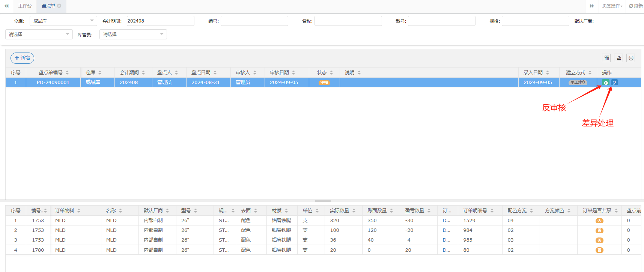The height and width of the screenshot is (272, 644).
Task: Click the 会计期间 input field
Action: point(160,21)
